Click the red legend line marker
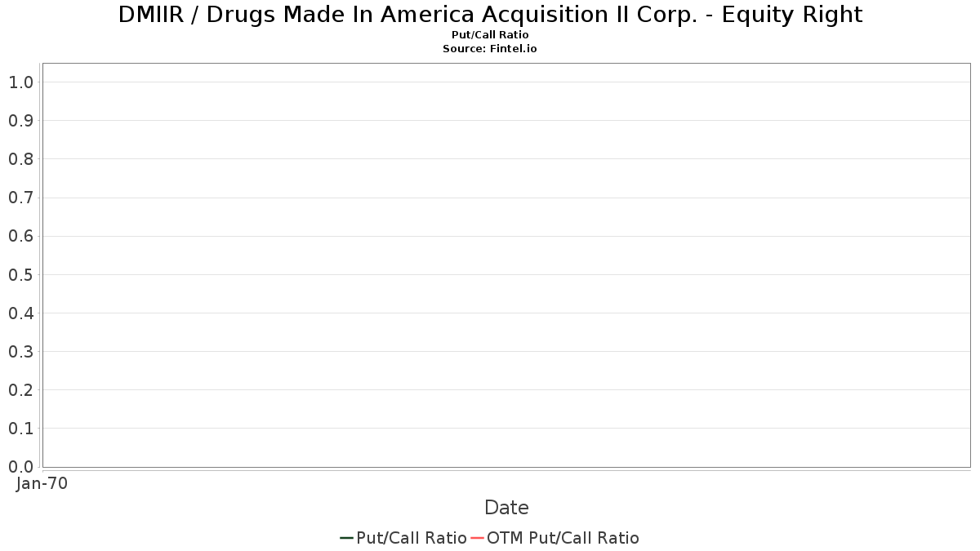This screenshot has width=980, height=551. pyautogui.click(x=477, y=538)
